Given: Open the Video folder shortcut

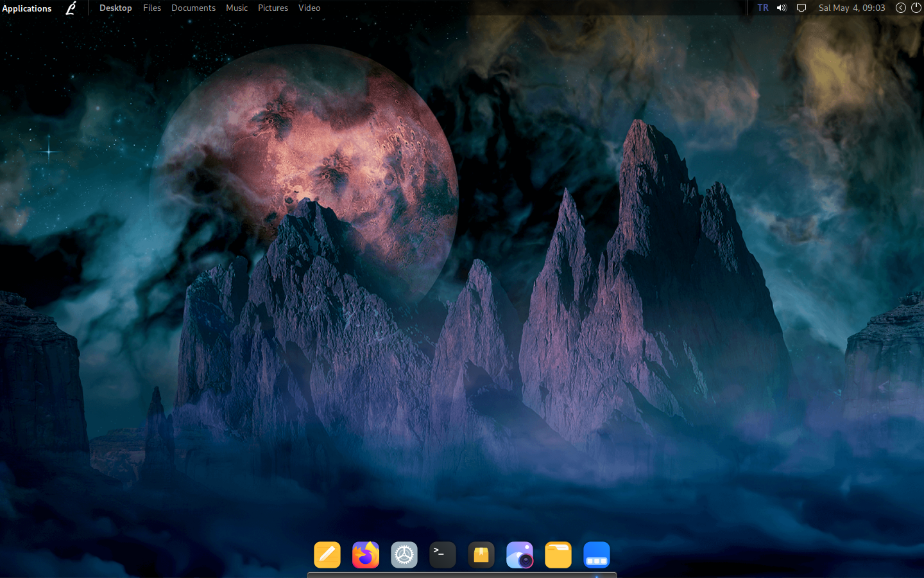Looking at the screenshot, I should click(309, 8).
